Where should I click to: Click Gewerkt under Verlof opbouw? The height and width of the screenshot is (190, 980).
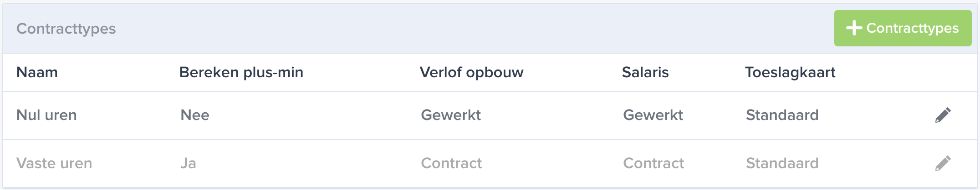[451, 115]
